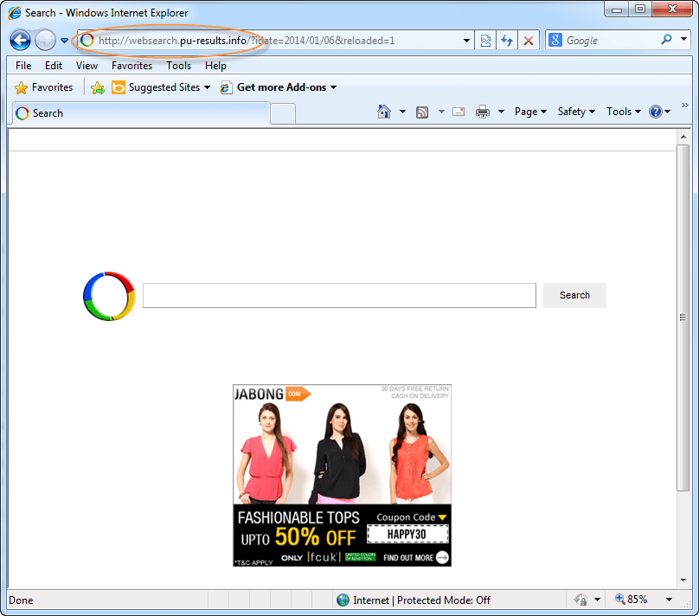
Task: Click the Internet Explorer title bar icon
Action: [15, 12]
